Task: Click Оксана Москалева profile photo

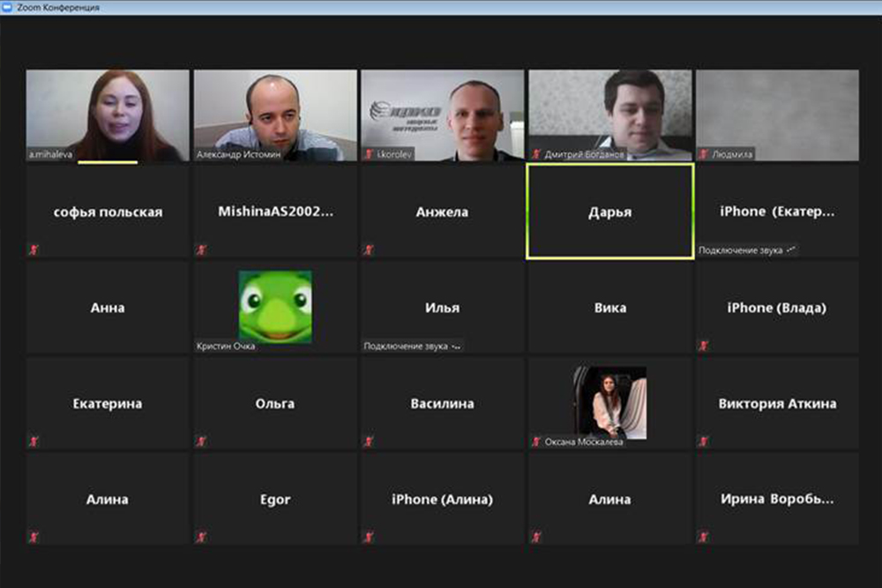Action: [609, 403]
